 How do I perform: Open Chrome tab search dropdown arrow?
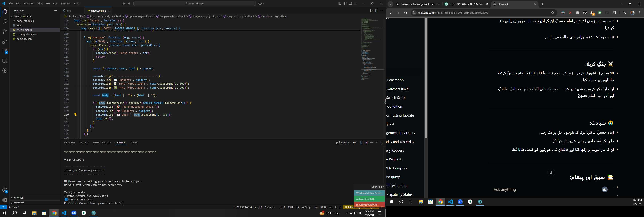pos(390,4)
